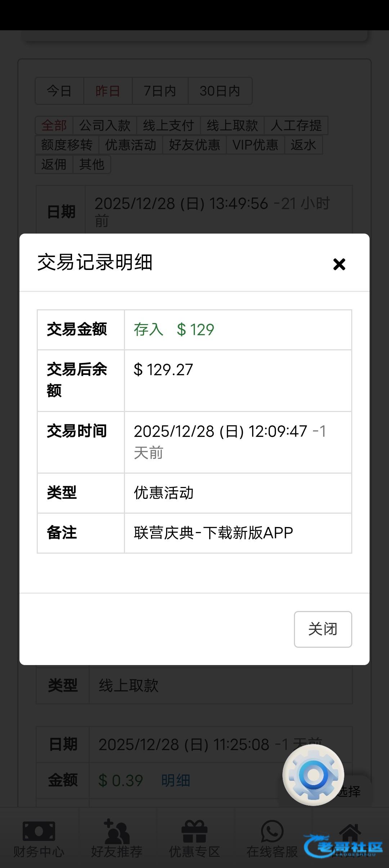Open 在线客服 chat icon
The height and width of the screenshot is (868, 389).
pos(272,831)
